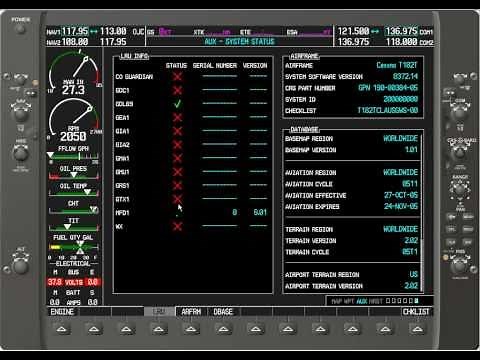The image size is (480, 360).
Task: Click the RANGE joystick
Action: (460, 189)
